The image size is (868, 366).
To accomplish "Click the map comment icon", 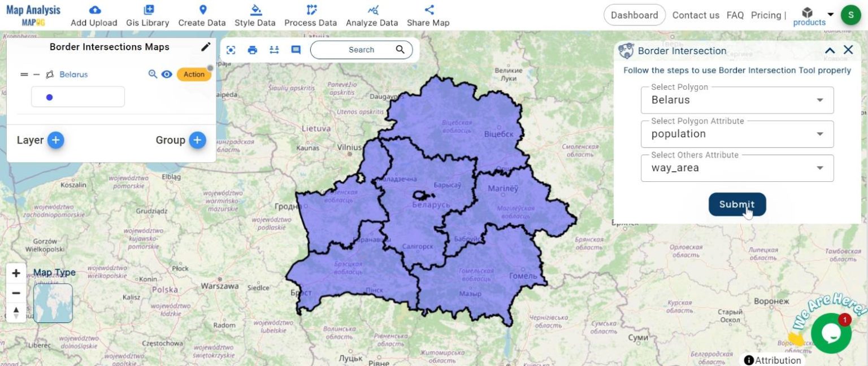I will tap(296, 50).
